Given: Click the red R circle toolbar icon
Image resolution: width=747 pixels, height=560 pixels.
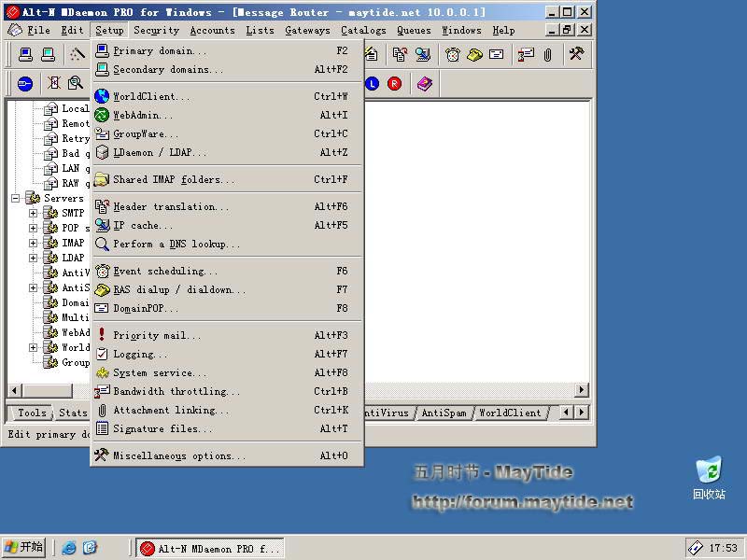Looking at the screenshot, I should pyautogui.click(x=394, y=84).
